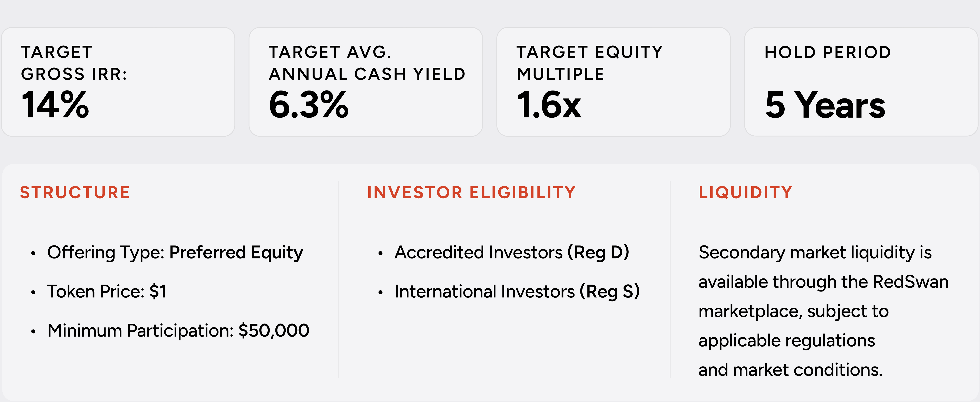Click the TARGET AVG. ANNUAL CASH YIELD label
Image resolution: width=980 pixels, height=402 pixels.
[x=367, y=63]
